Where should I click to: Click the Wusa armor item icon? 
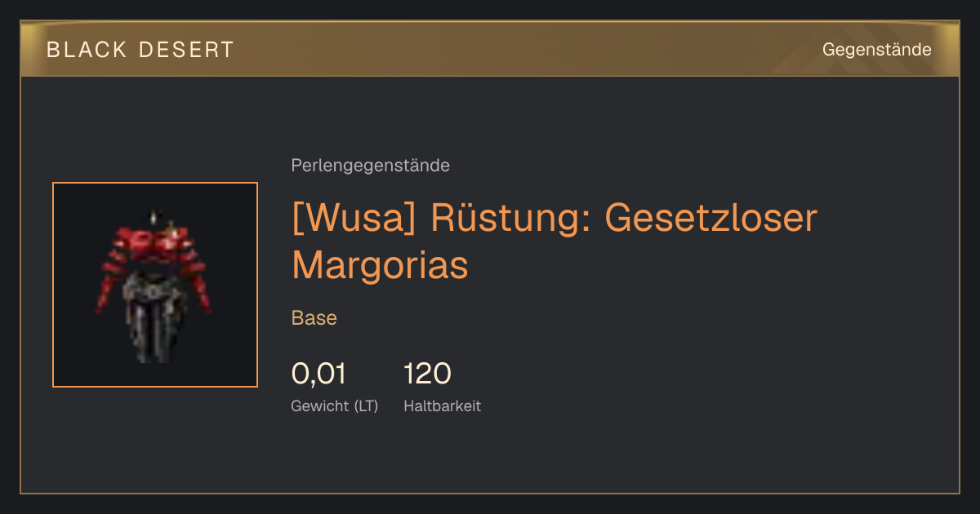(x=155, y=285)
